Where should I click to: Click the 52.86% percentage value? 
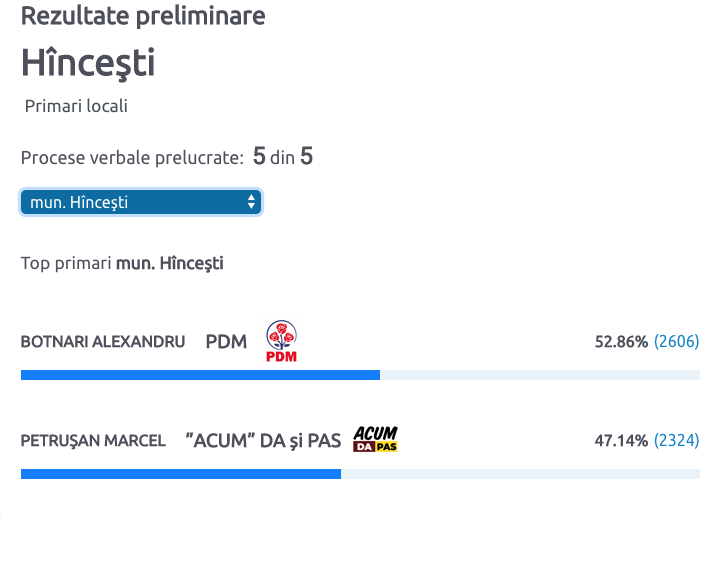click(621, 342)
